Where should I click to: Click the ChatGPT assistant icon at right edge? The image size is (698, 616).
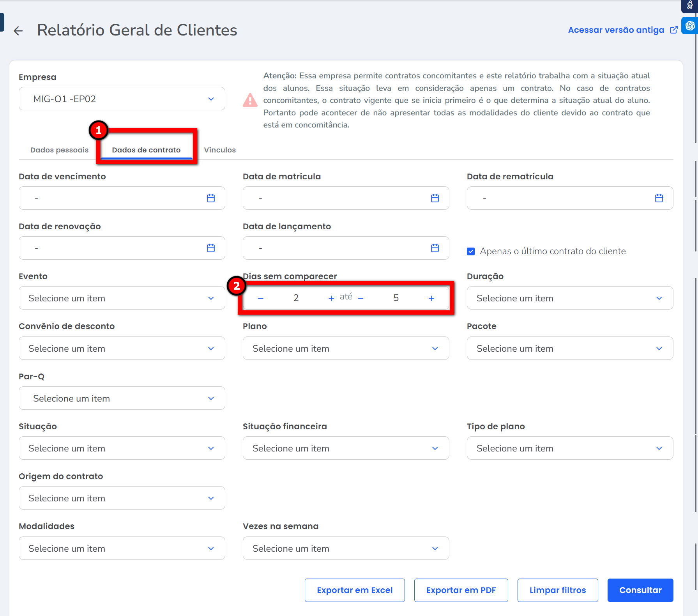[690, 26]
